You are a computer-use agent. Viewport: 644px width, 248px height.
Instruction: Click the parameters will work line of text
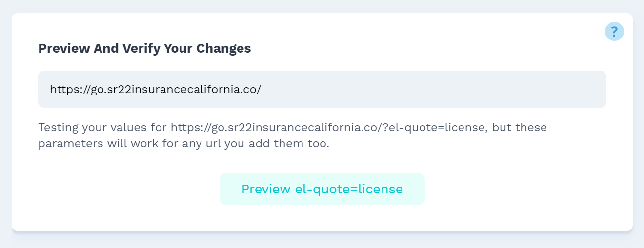pos(184,145)
